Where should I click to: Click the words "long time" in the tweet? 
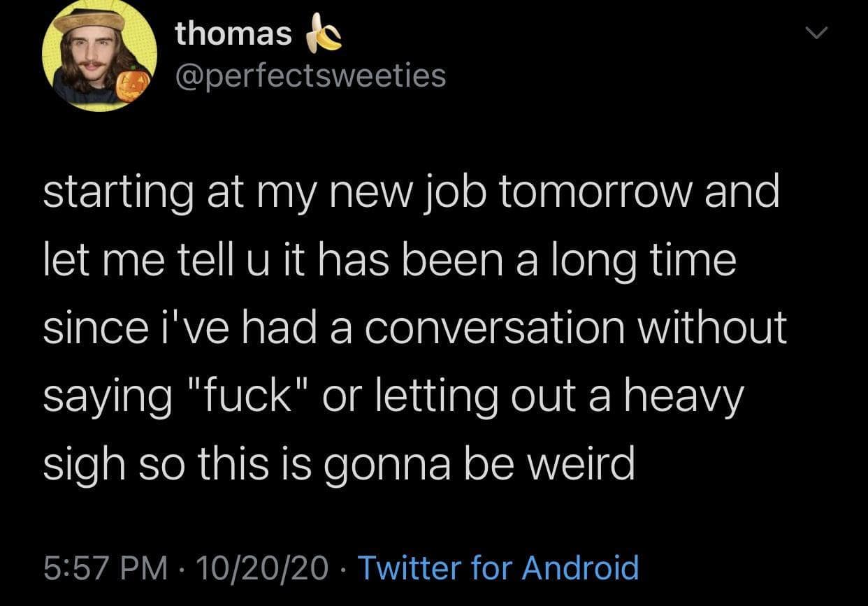643,261
